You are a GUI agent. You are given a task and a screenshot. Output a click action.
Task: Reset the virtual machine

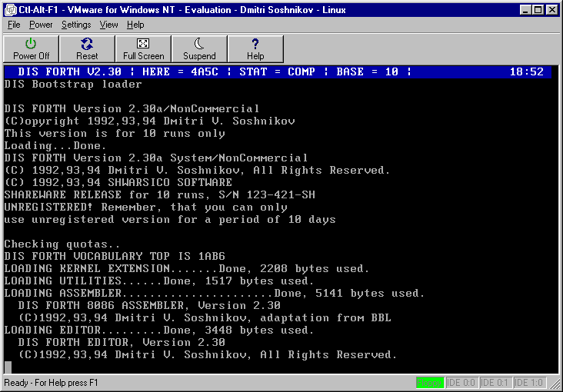[x=87, y=49]
